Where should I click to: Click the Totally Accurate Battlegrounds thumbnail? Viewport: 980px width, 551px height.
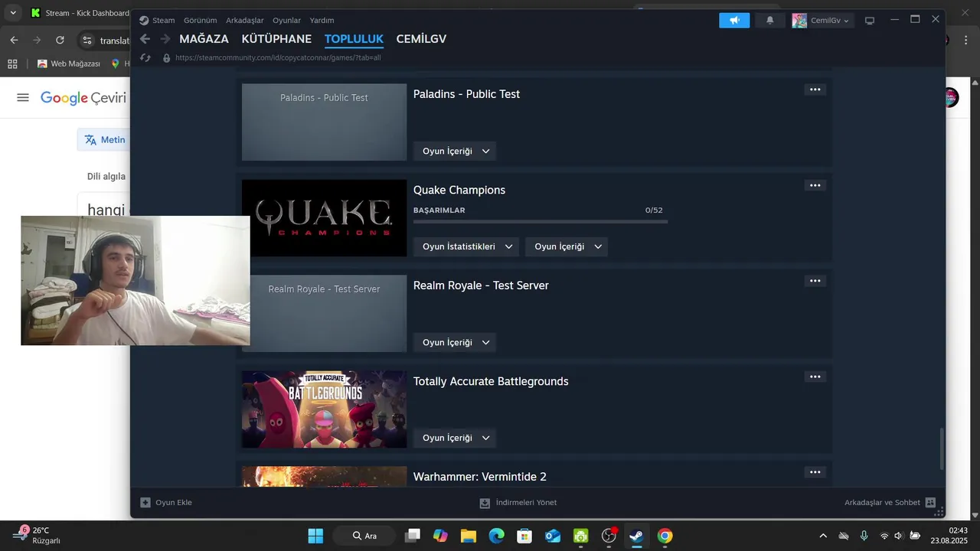tap(324, 409)
